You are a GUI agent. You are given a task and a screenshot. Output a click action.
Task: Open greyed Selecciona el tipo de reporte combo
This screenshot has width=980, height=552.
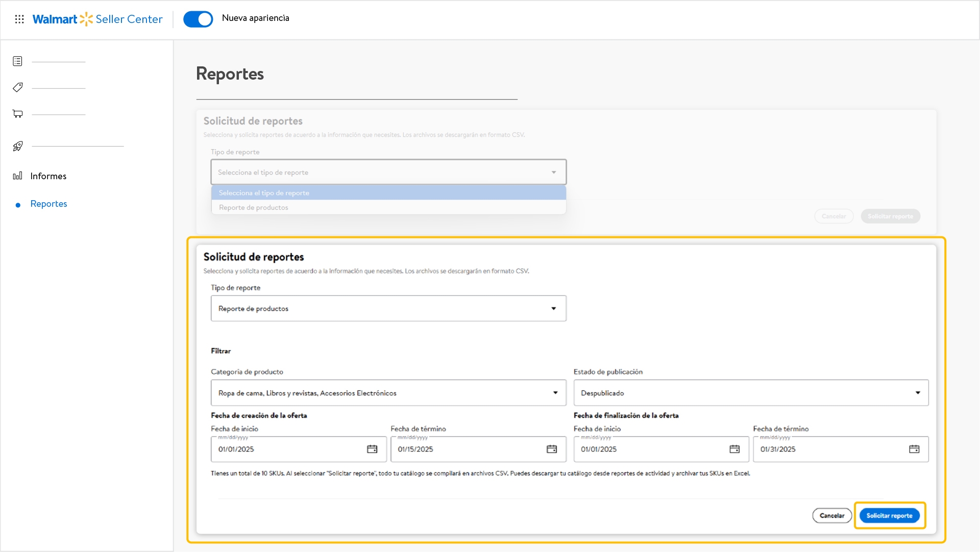[388, 172]
